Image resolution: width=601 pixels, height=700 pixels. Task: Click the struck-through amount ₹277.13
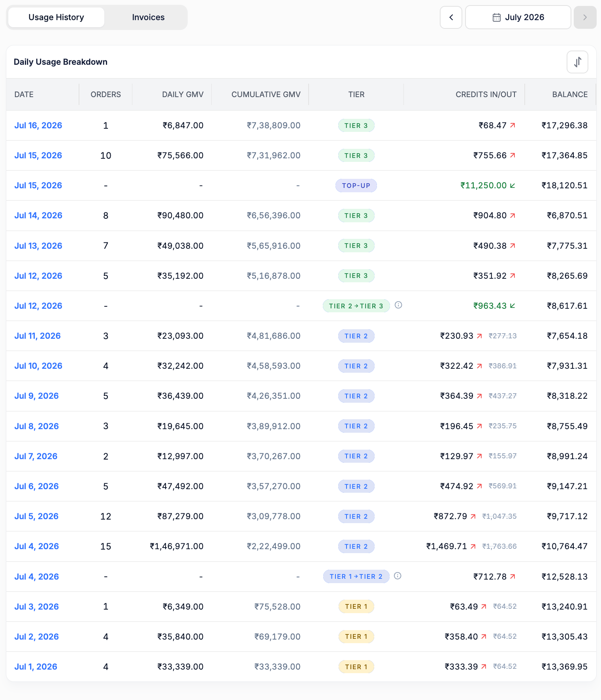(503, 336)
